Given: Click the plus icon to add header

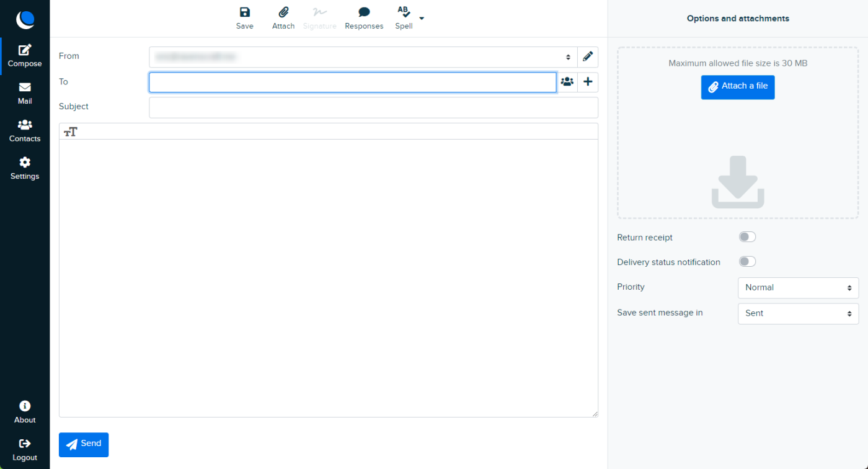Looking at the screenshot, I should (x=588, y=82).
